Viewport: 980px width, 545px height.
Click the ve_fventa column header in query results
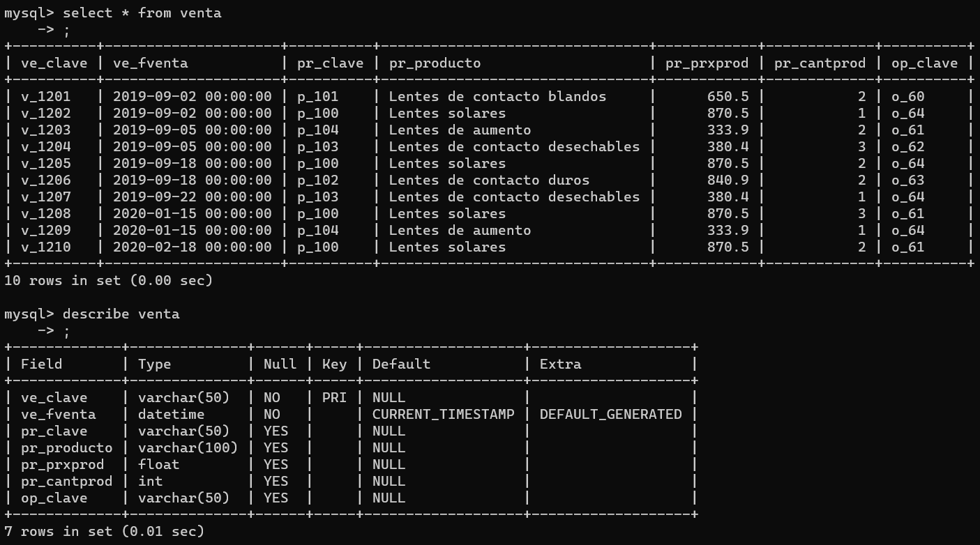[x=151, y=63]
